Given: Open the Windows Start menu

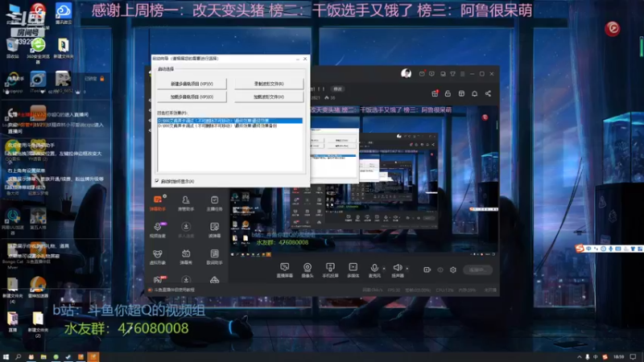Looking at the screenshot, I should (6, 356).
